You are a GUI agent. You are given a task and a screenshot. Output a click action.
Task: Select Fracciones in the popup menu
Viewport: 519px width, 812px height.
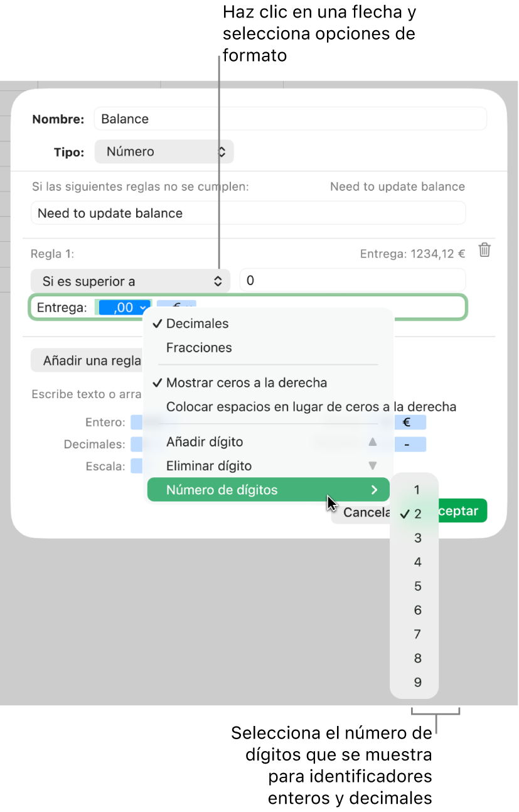pyautogui.click(x=268, y=348)
